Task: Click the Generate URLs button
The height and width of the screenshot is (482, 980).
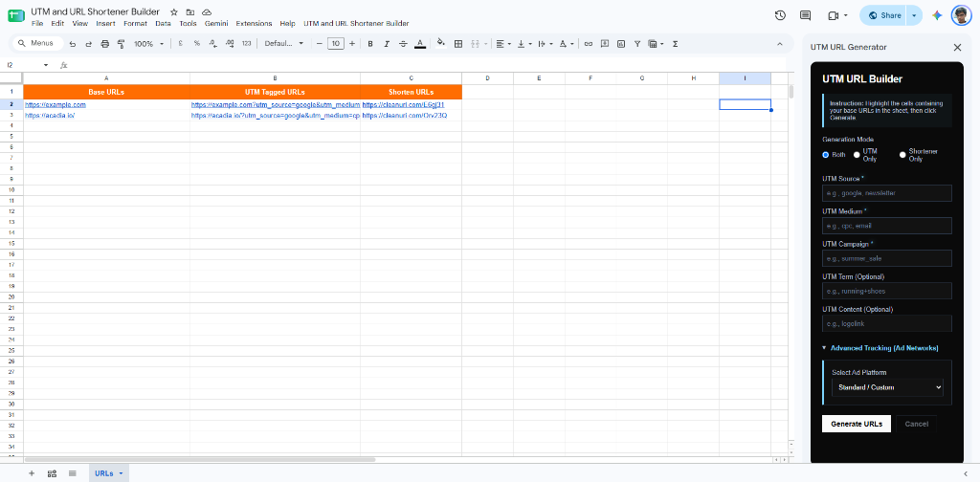Action: click(x=857, y=424)
